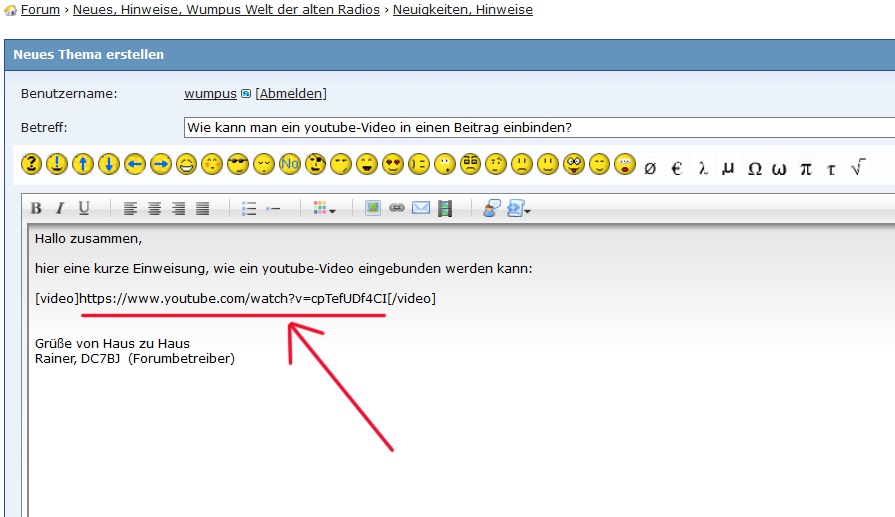Insert the square root symbol
The image size is (895, 517).
tap(857, 167)
